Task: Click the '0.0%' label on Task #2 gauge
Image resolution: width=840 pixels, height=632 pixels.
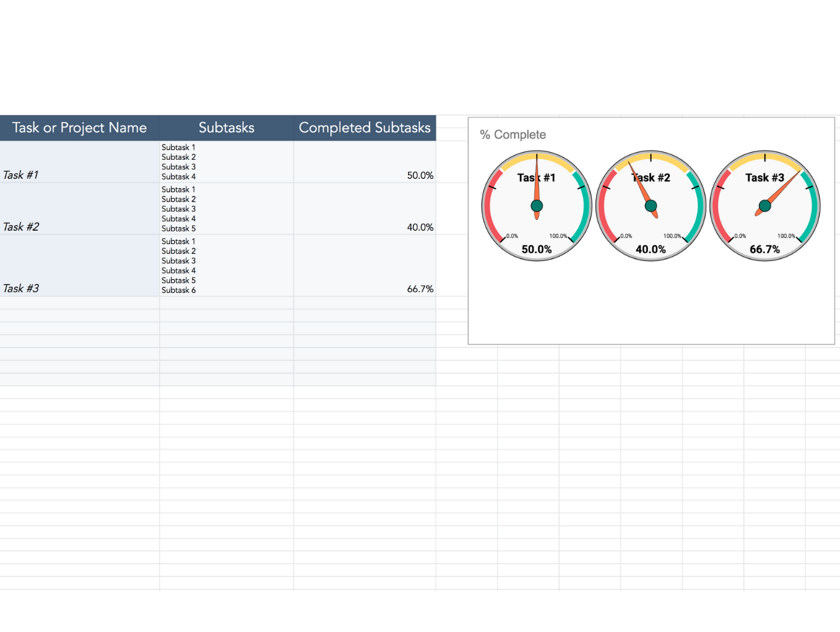Action: coord(626,236)
